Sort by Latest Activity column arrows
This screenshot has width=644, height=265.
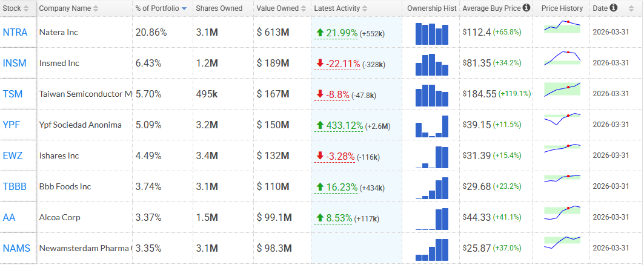click(x=365, y=8)
